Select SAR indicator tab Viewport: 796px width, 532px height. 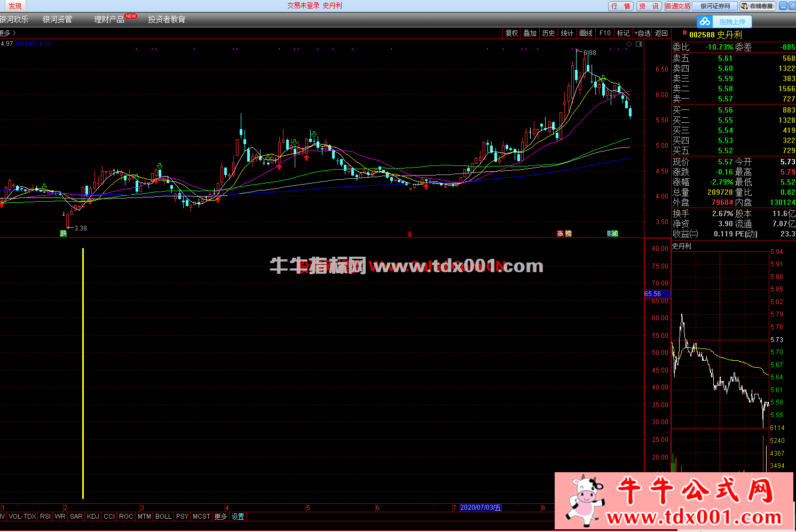point(76,517)
